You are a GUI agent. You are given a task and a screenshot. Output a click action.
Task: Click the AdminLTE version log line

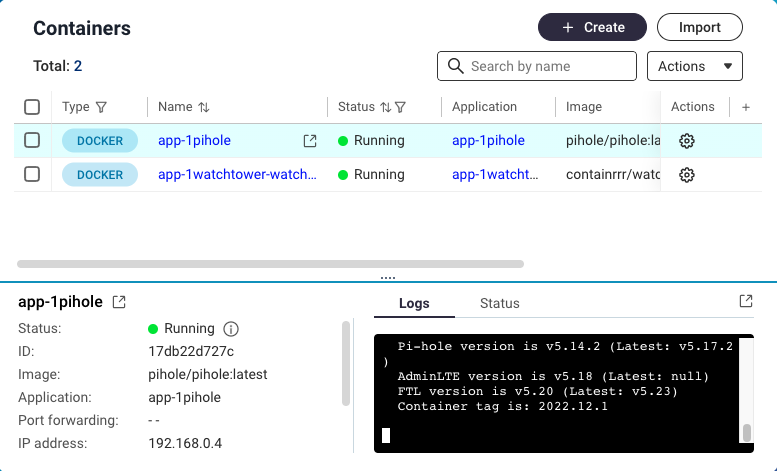(x=553, y=376)
